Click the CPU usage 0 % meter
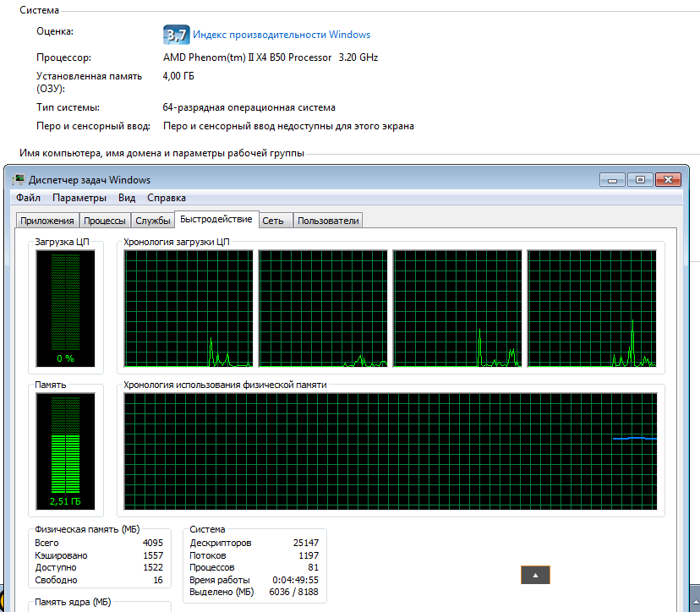The width and height of the screenshot is (700, 612). click(66, 309)
